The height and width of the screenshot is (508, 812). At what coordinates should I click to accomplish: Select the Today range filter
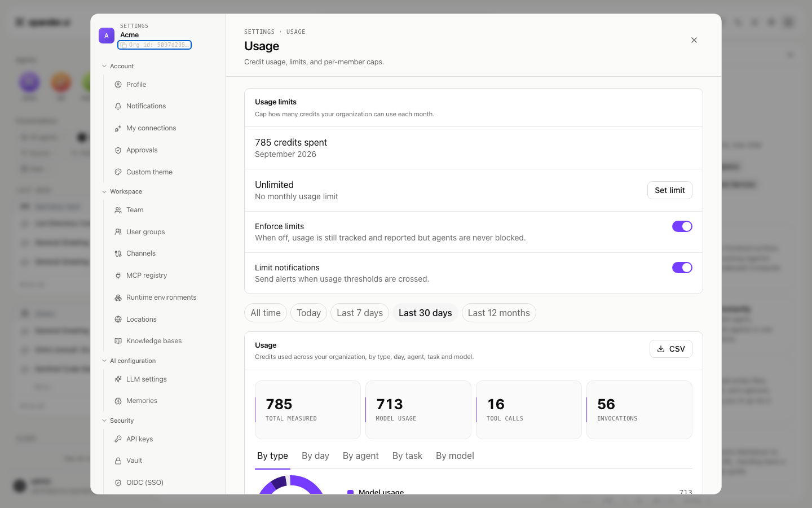[x=308, y=313]
